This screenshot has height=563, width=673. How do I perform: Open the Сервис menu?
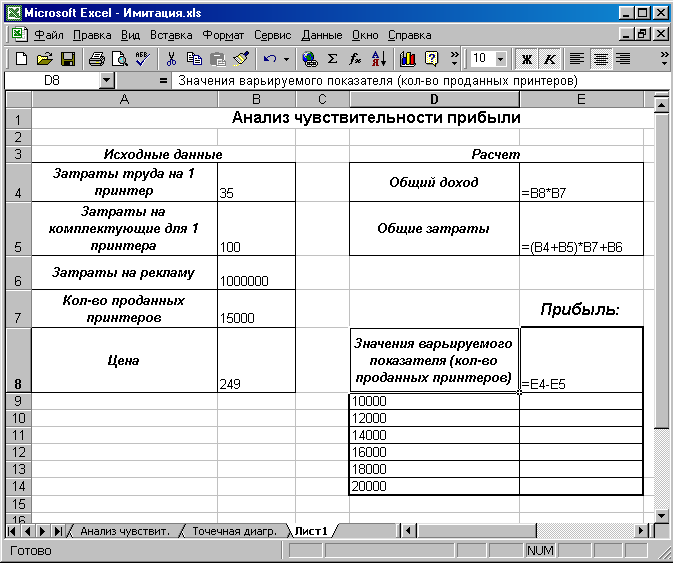(273, 35)
